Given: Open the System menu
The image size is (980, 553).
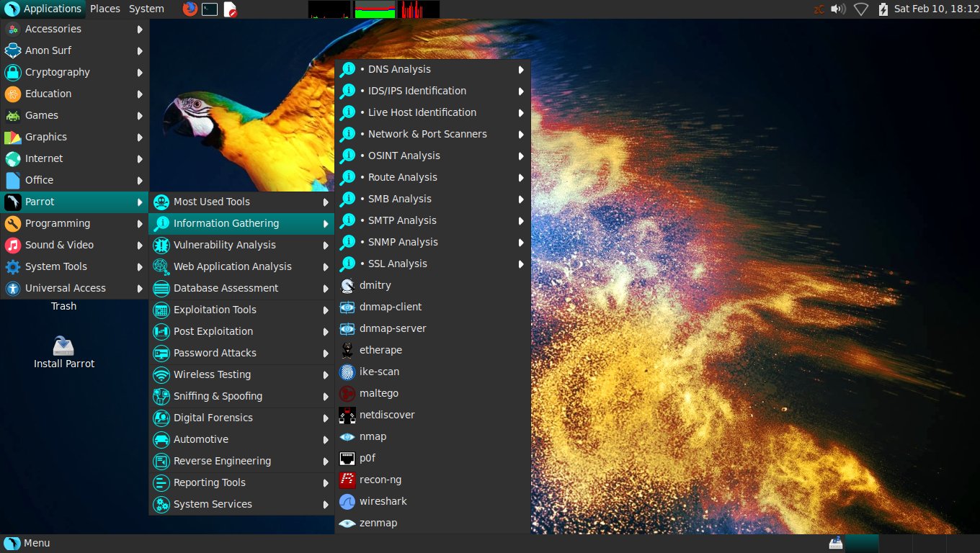Looking at the screenshot, I should (x=146, y=9).
